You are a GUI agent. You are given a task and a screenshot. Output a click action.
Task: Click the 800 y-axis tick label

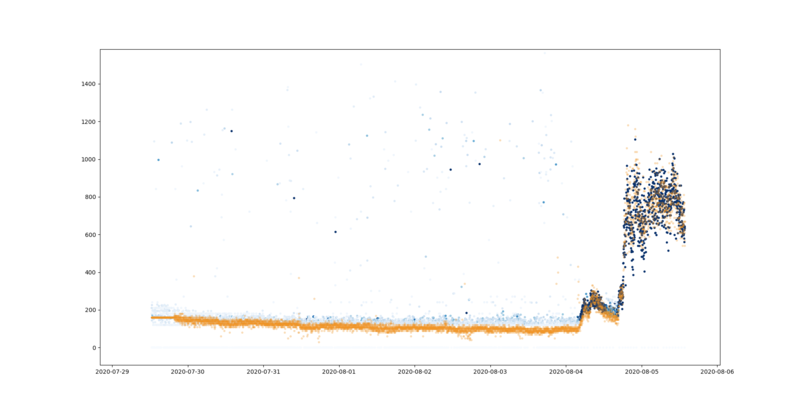tap(90, 197)
